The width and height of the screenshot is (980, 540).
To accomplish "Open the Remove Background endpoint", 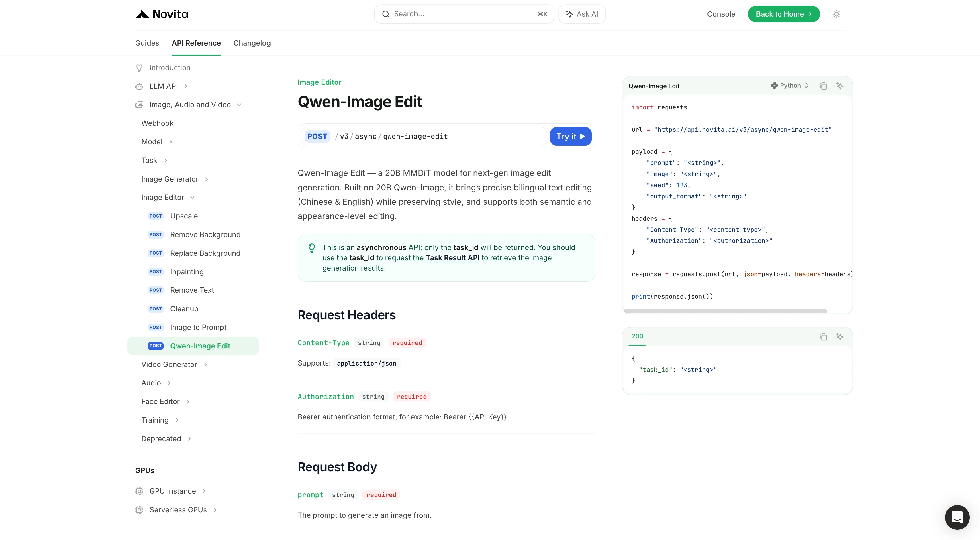I will (205, 234).
